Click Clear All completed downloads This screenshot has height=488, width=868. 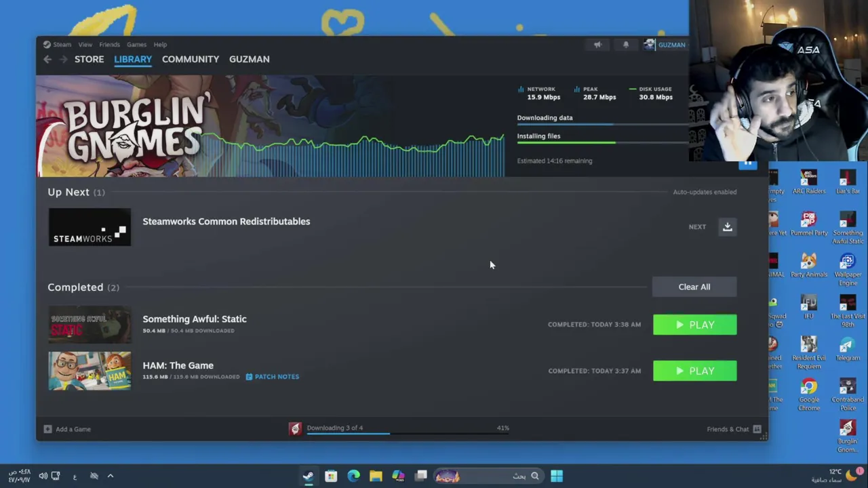[694, 287]
